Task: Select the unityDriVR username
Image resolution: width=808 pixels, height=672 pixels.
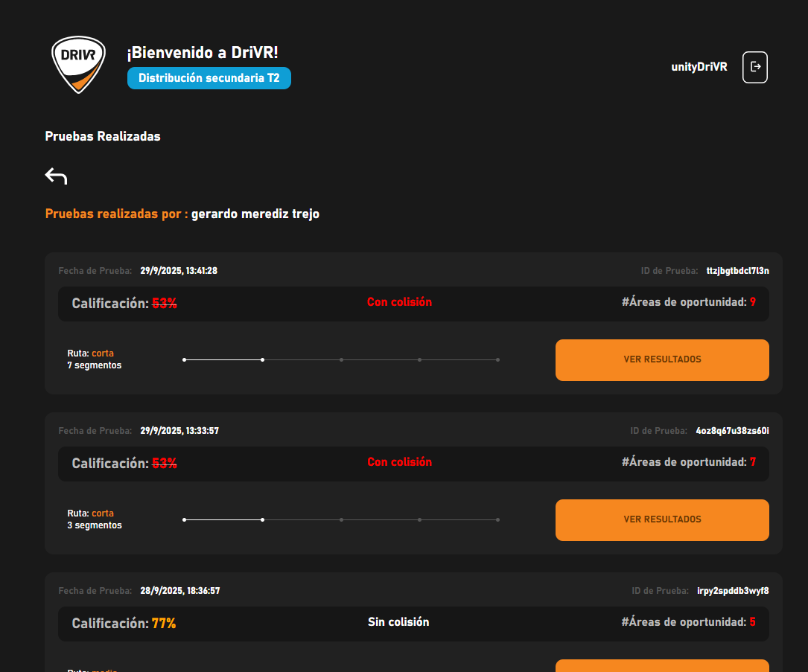Action: click(699, 67)
